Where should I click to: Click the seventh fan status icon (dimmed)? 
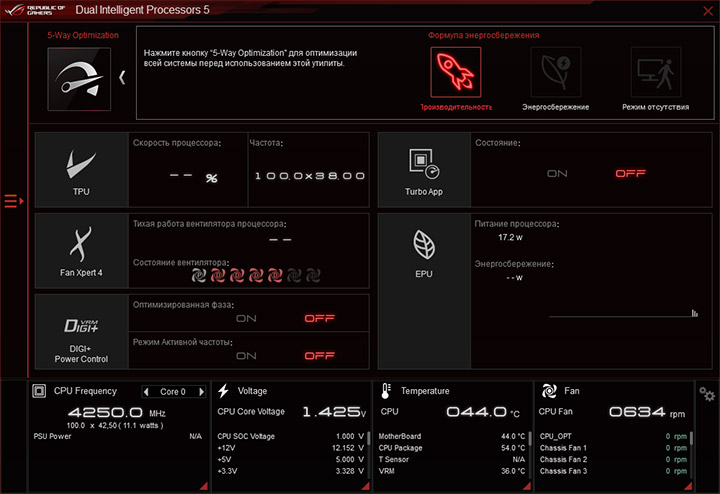click(313, 275)
